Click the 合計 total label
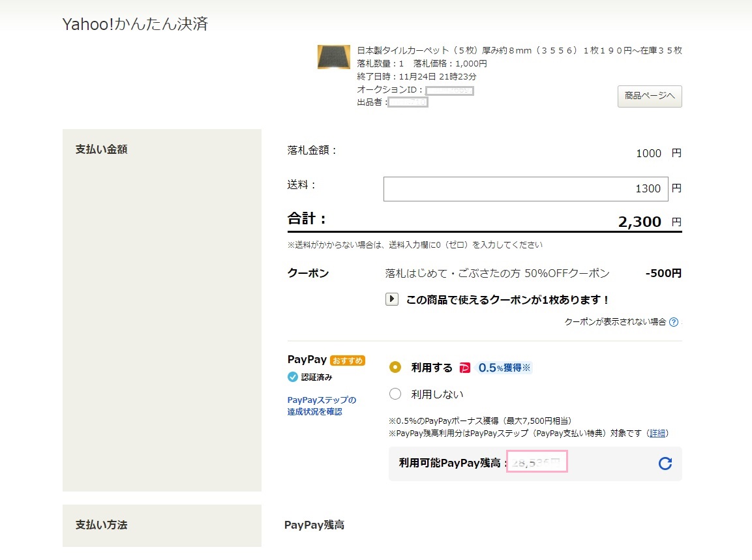Viewport: 752px width, 560px height. click(307, 219)
